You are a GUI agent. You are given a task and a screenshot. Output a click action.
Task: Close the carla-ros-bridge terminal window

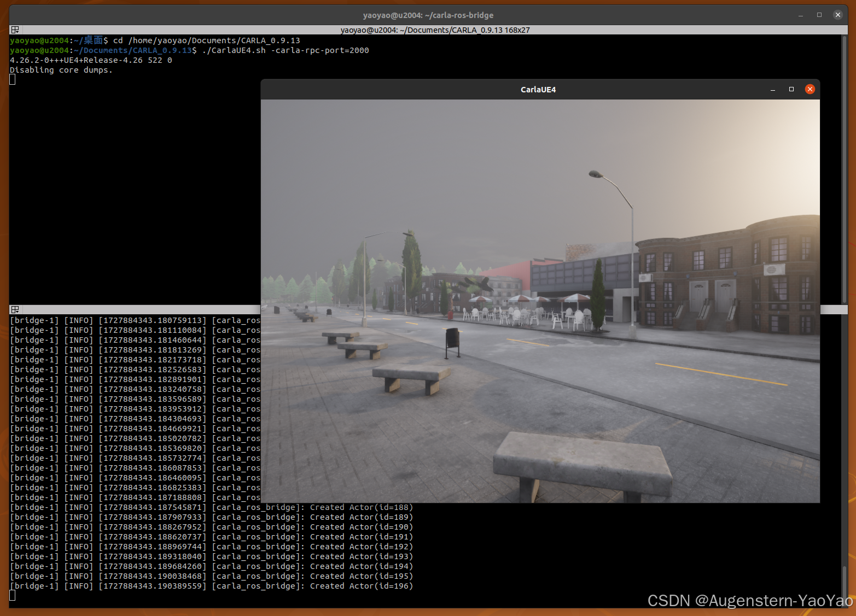[x=837, y=15]
